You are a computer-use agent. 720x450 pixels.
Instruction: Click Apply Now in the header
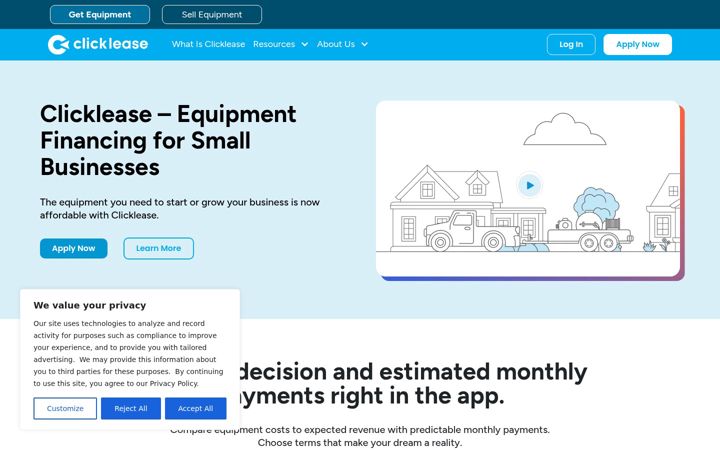pos(637,45)
